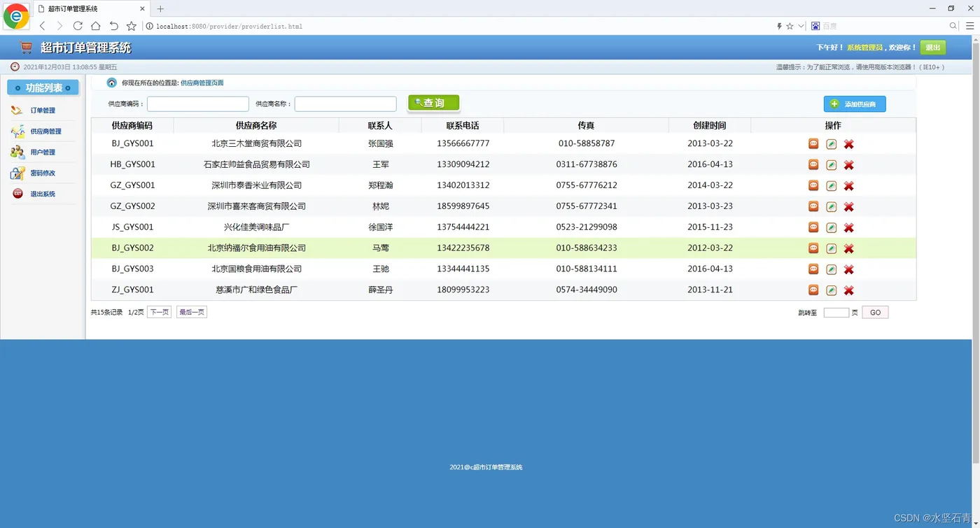Click the supplier name 北京三木堂商贸有限公司

pos(257,143)
